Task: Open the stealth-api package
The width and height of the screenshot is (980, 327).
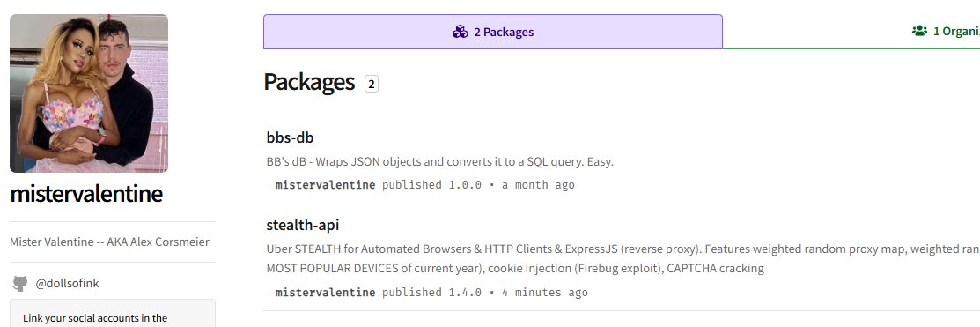Action: [303, 225]
